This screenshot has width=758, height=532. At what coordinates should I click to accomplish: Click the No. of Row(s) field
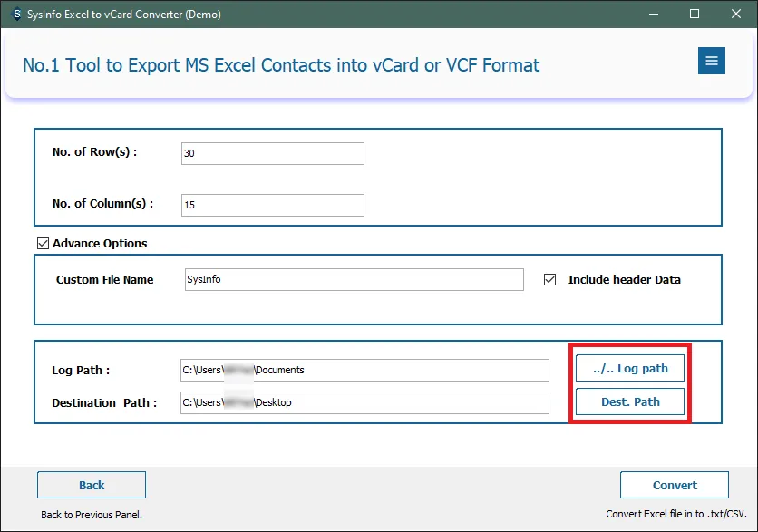(272, 153)
